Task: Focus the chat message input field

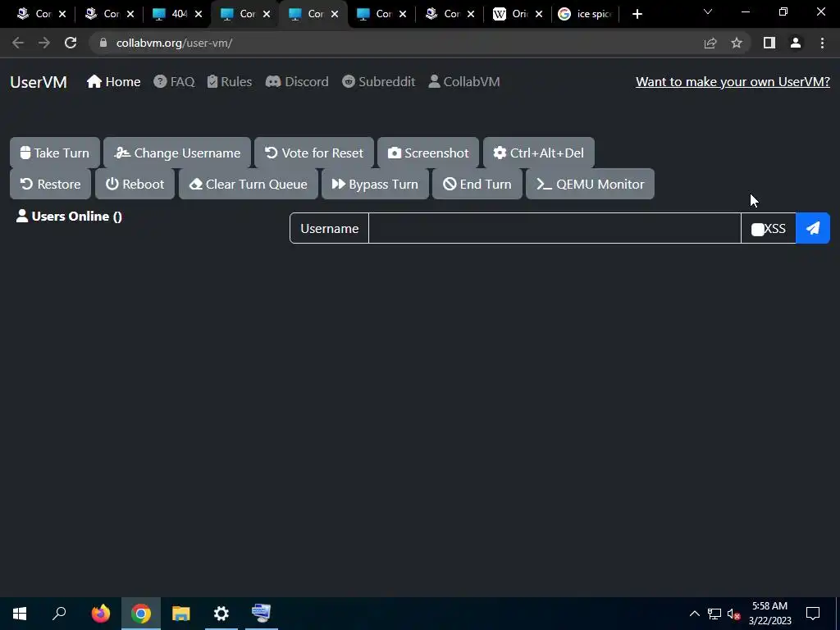Action: (555, 228)
